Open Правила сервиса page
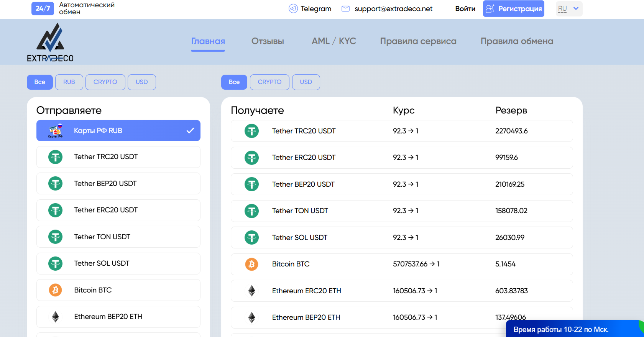This screenshot has width=644, height=337. click(x=418, y=41)
